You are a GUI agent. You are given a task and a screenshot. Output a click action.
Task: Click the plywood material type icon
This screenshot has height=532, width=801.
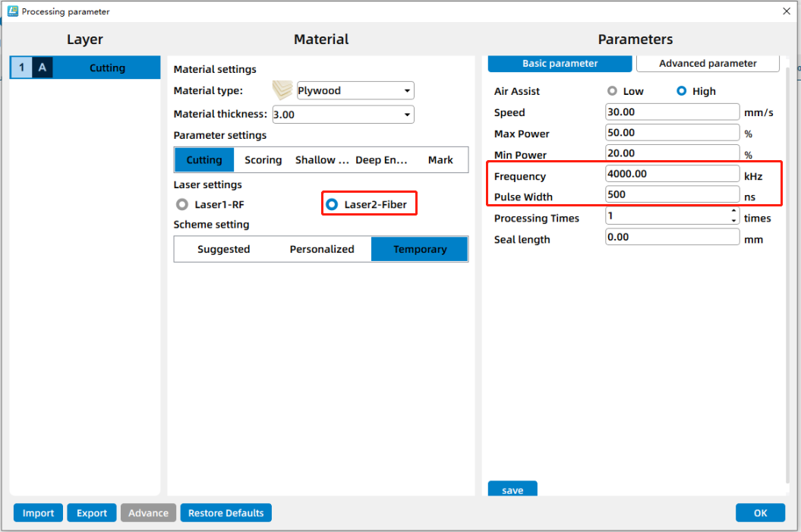282,90
